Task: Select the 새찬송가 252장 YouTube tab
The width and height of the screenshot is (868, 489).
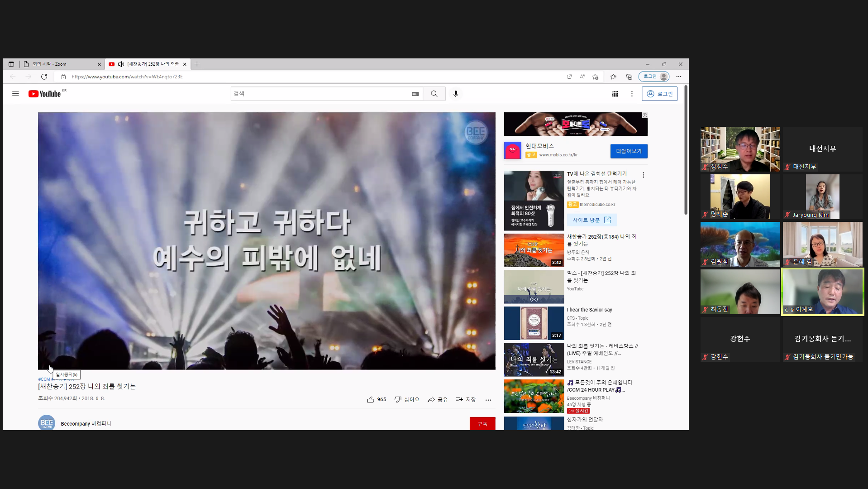Action: [x=148, y=64]
